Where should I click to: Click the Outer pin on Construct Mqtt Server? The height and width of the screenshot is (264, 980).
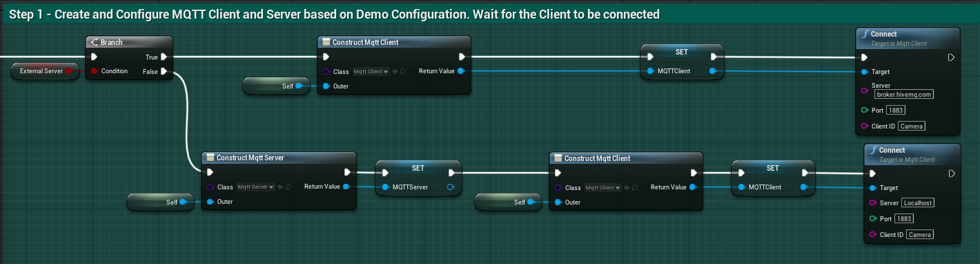click(x=210, y=202)
